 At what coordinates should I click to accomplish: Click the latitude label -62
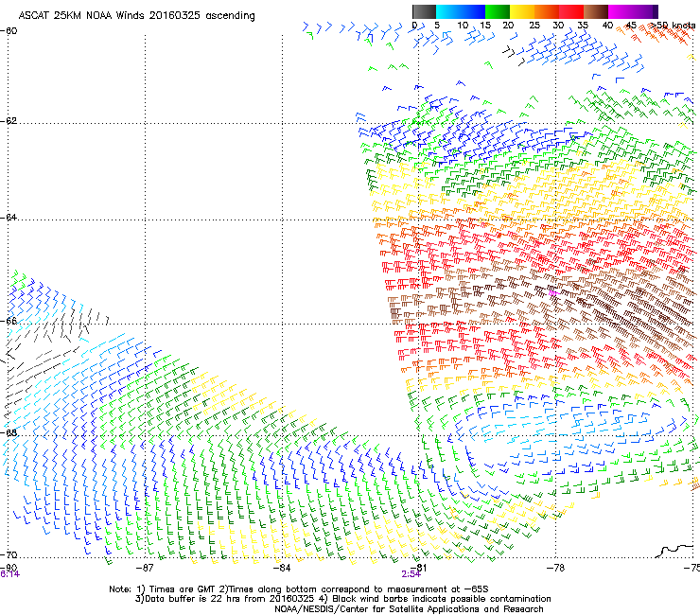pyautogui.click(x=9, y=121)
